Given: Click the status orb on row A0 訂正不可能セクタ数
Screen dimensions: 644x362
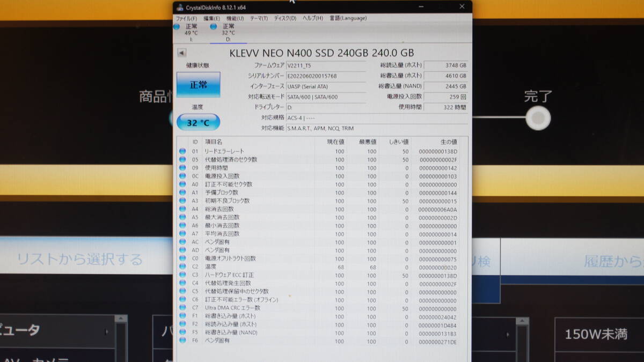Looking at the screenshot, I should (x=182, y=184).
